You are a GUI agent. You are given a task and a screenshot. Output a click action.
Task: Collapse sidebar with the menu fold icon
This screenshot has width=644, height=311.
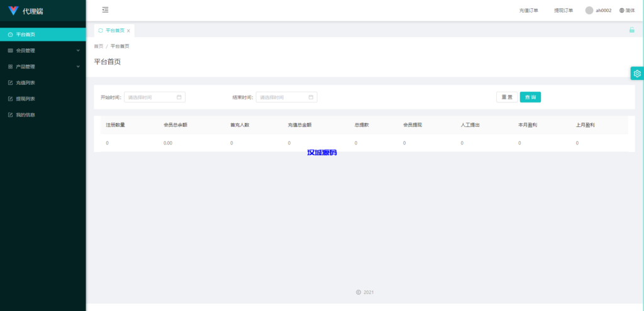[105, 10]
